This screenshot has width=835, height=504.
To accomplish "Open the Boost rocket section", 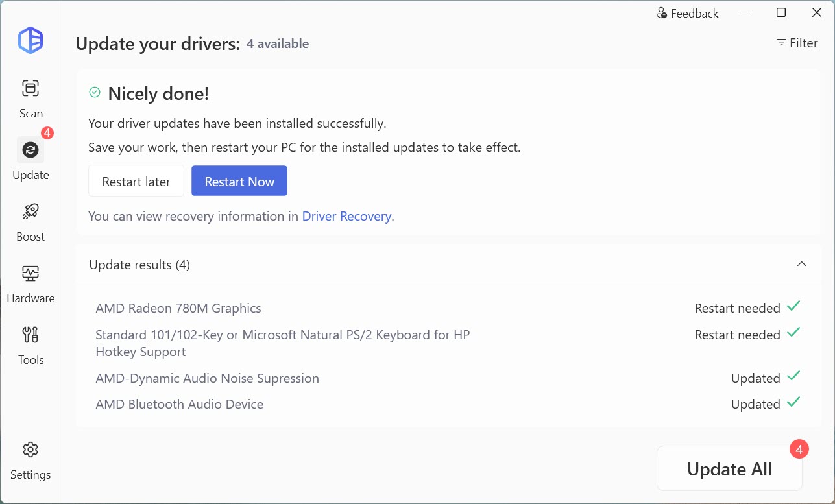I will tap(30, 222).
